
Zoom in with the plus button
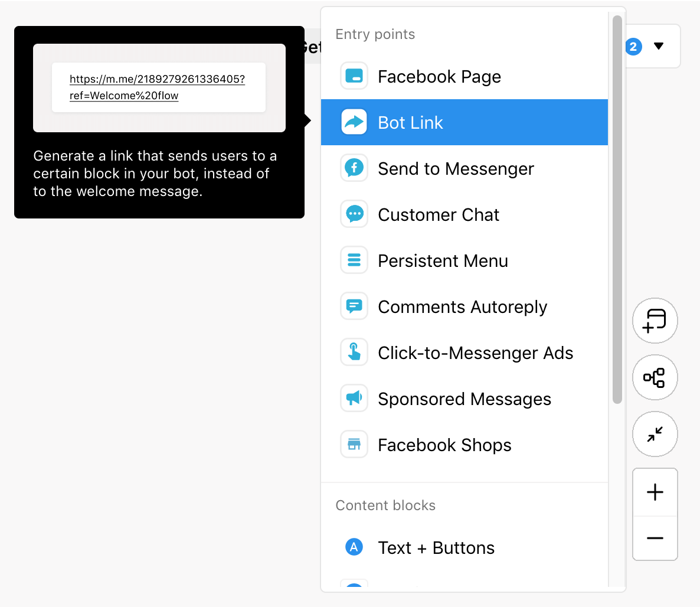[x=655, y=492]
